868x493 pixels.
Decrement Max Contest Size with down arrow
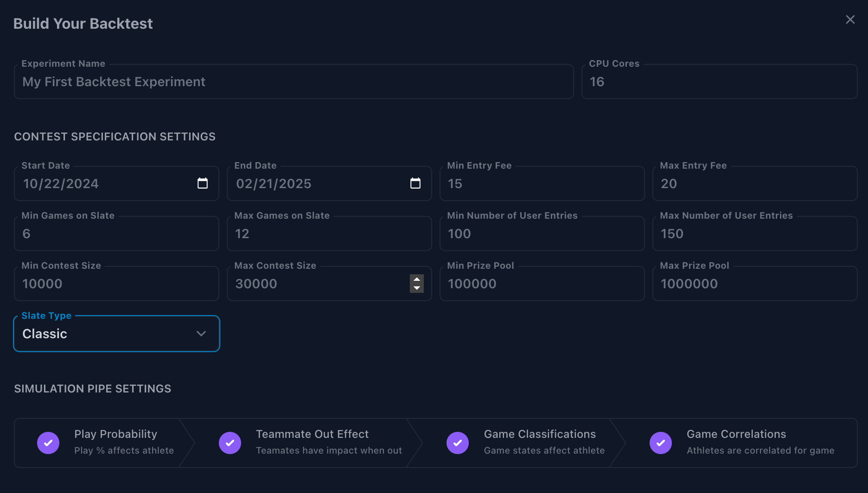click(417, 288)
